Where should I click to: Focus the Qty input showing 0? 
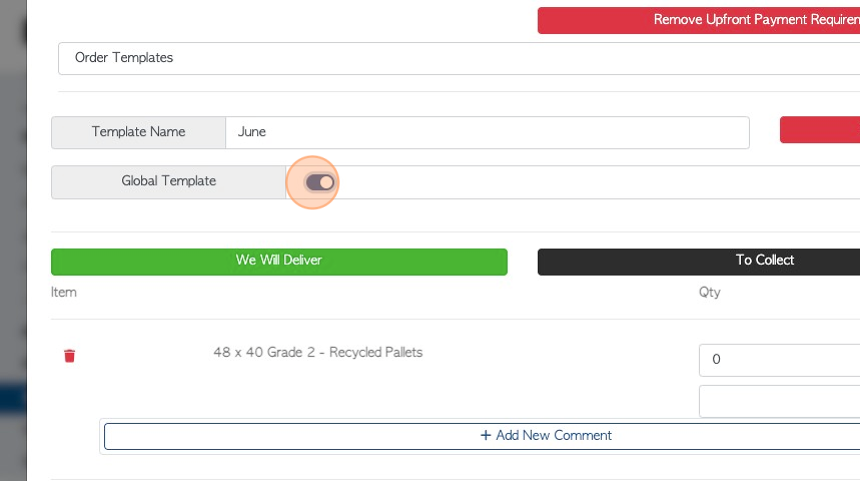[780, 360]
